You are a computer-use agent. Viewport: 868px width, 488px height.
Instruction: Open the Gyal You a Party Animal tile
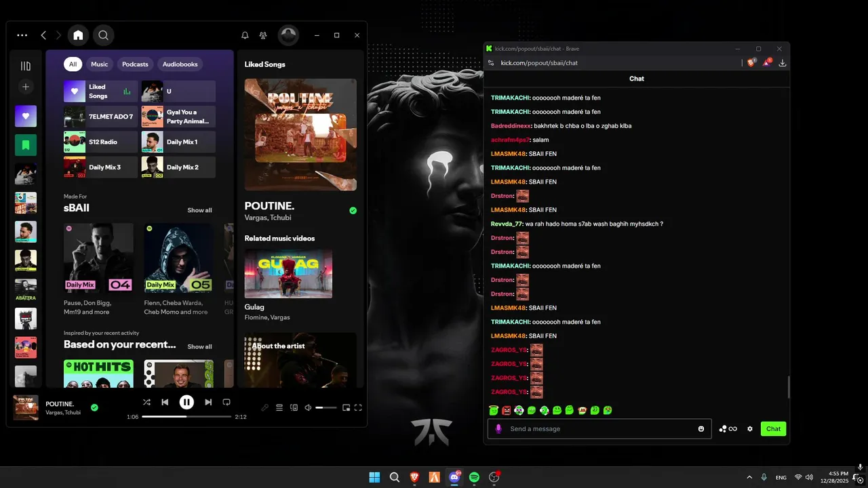pos(178,117)
